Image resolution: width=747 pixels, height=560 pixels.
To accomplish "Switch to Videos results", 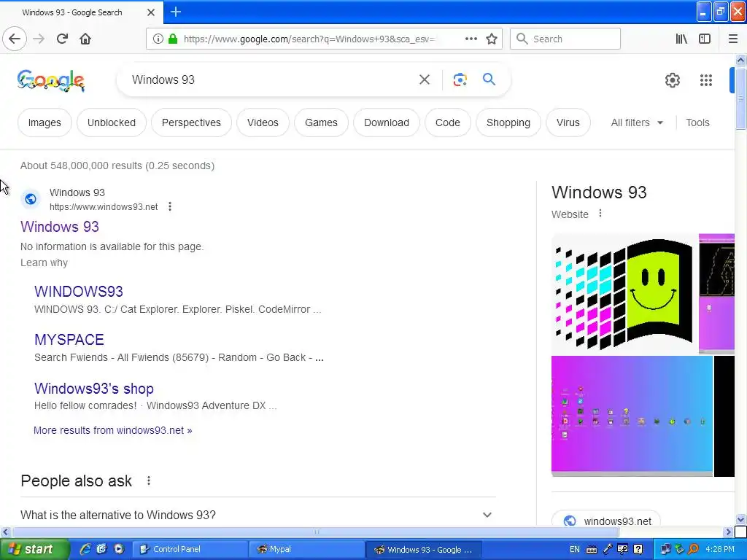I will [x=263, y=122].
